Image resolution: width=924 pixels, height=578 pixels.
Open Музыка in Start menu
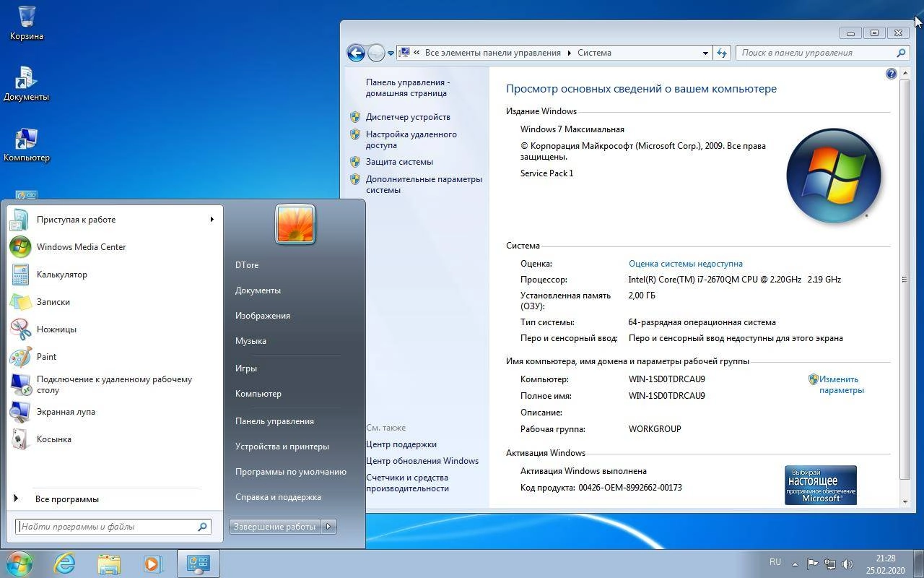pos(250,341)
